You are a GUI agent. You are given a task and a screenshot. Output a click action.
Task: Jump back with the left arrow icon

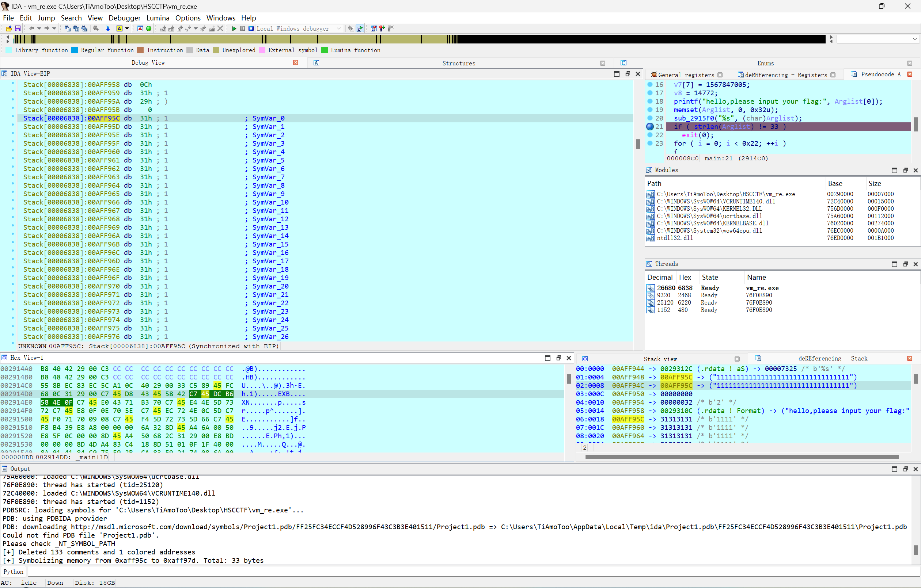point(32,29)
